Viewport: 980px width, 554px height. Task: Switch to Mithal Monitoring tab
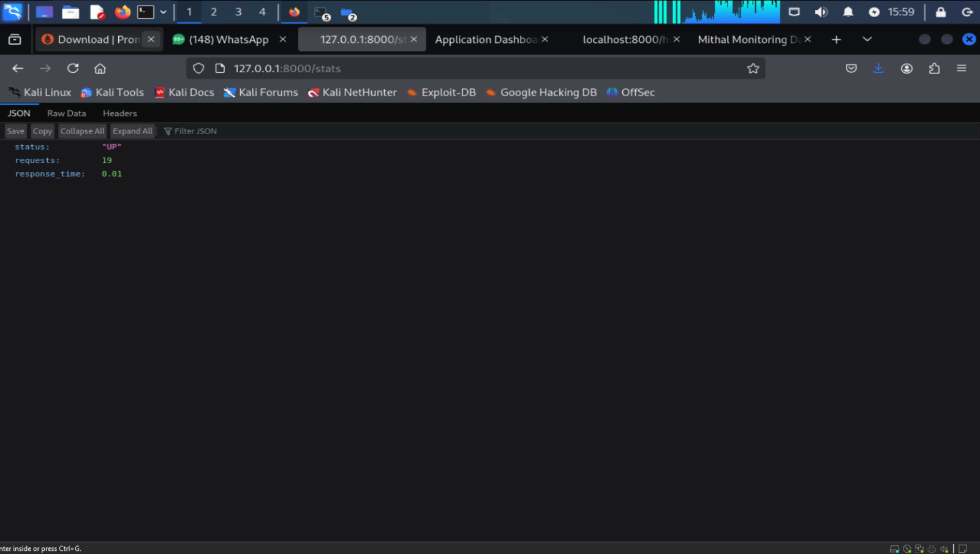point(747,39)
